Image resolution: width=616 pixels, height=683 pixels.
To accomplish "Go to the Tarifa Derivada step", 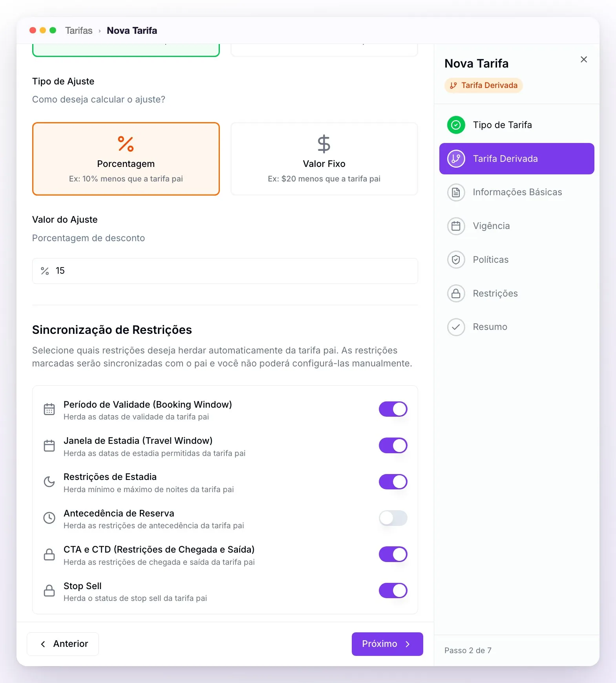I will click(517, 159).
